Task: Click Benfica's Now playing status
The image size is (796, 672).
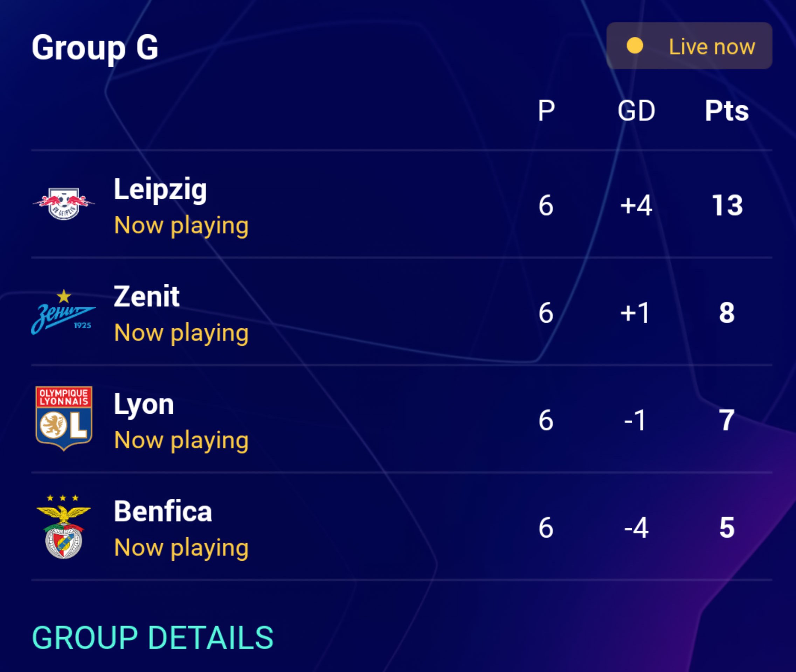Action: point(181,548)
